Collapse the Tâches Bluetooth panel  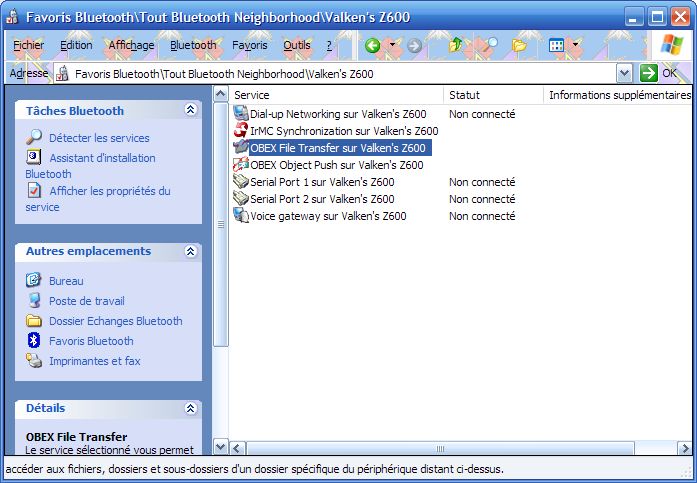pyautogui.click(x=191, y=110)
